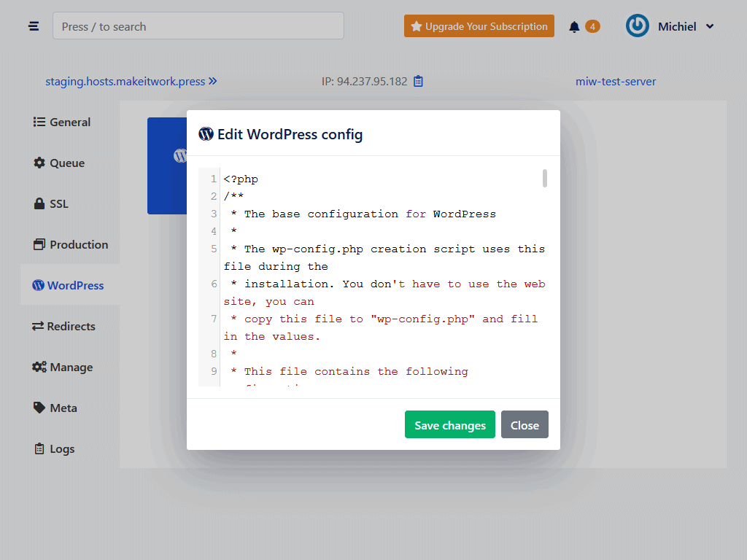Viewport: 747px width, 560px height.
Task: Open the miw-test-server link
Action: point(616,82)
